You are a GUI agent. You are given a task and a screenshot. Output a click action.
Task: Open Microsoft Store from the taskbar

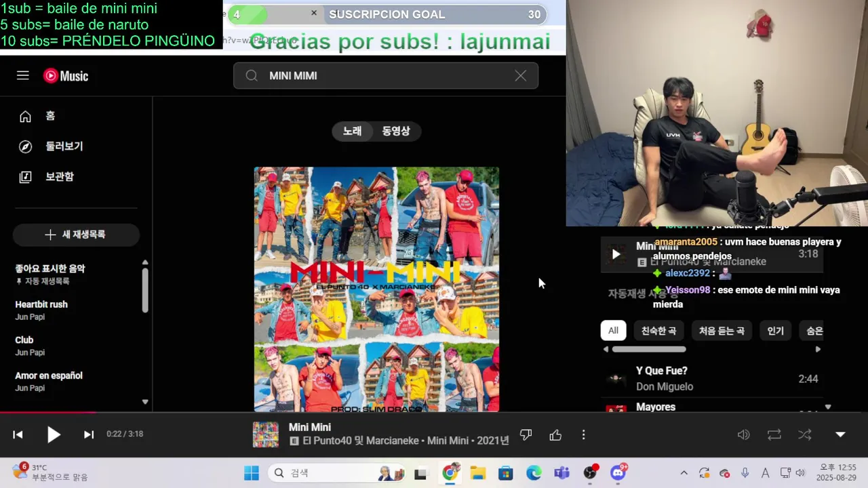[506, 473]
